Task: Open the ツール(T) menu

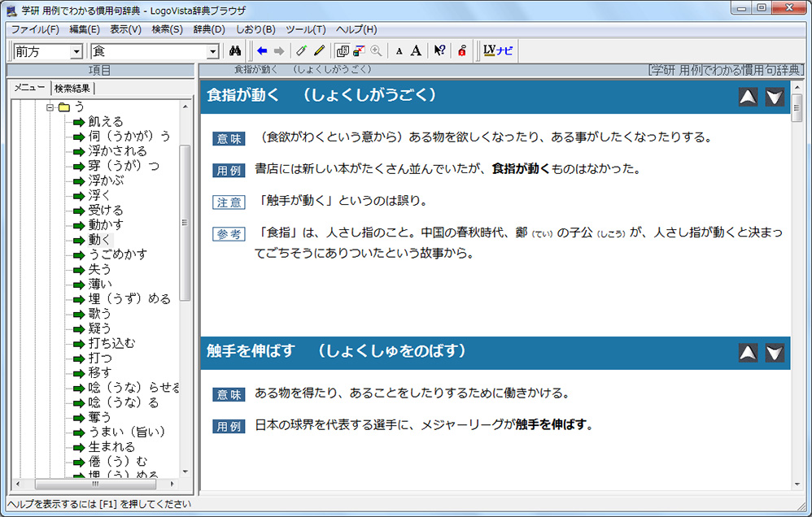Action: point(306,29)
